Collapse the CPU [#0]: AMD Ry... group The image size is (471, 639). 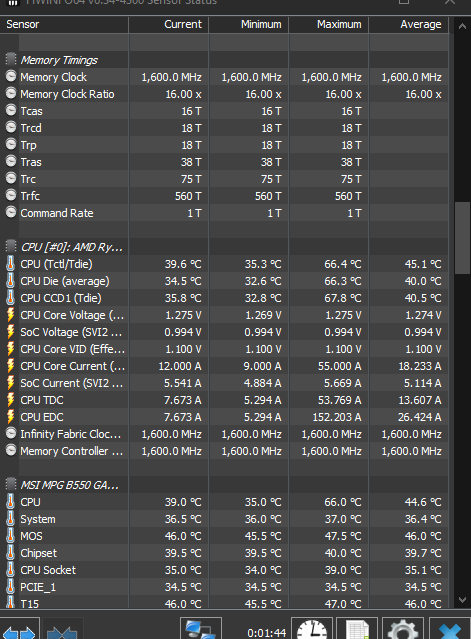[11, 247]
